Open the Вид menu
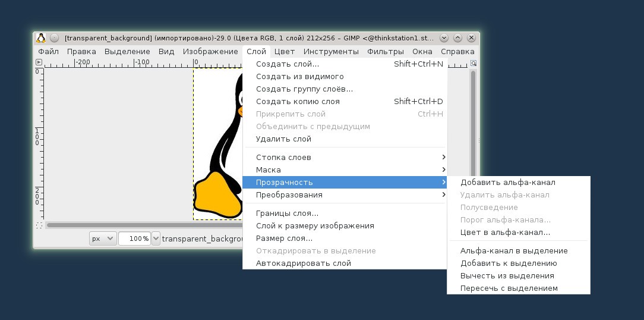644x320 pixels. 166,51
